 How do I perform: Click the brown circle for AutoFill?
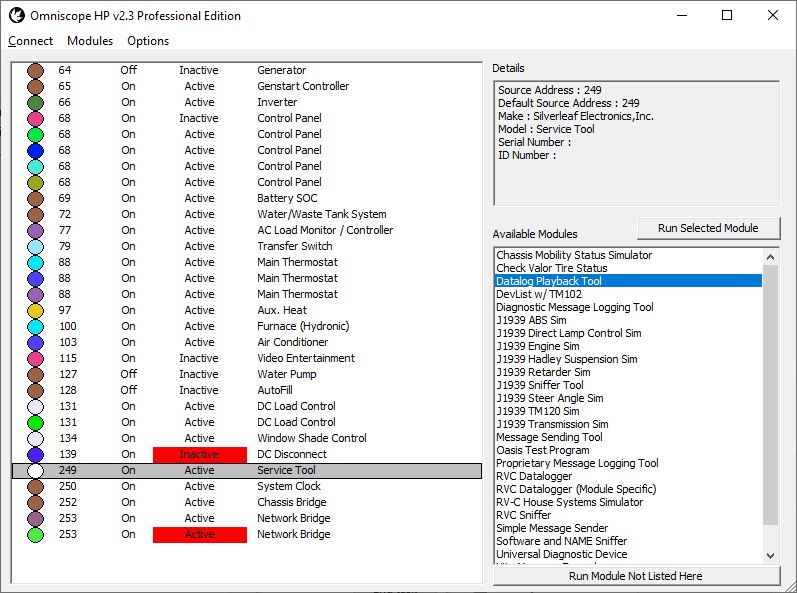click(36, 391)
